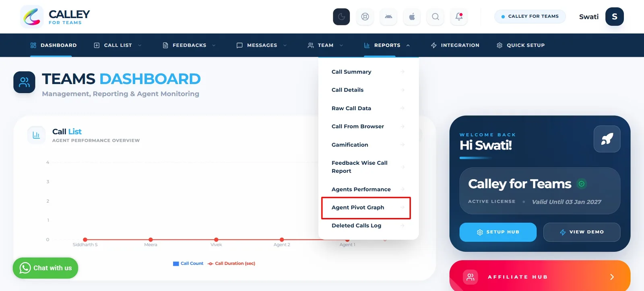Click the Meera data point
644x291 pixels.
pos(151,240)
